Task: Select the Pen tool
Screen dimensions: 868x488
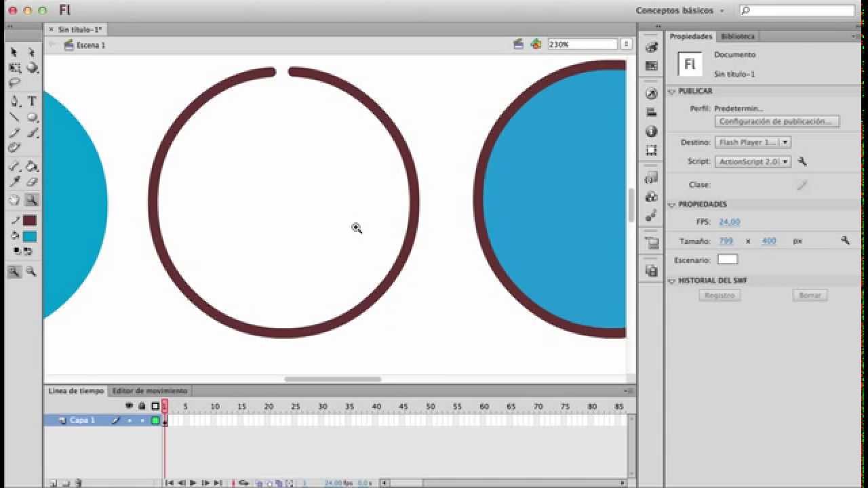Action: (14, 101)
